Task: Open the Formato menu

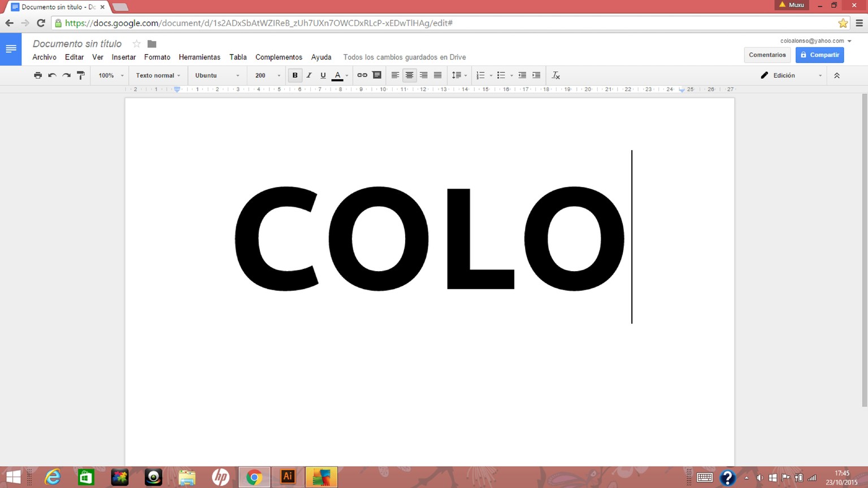Action: click(157, 57)
